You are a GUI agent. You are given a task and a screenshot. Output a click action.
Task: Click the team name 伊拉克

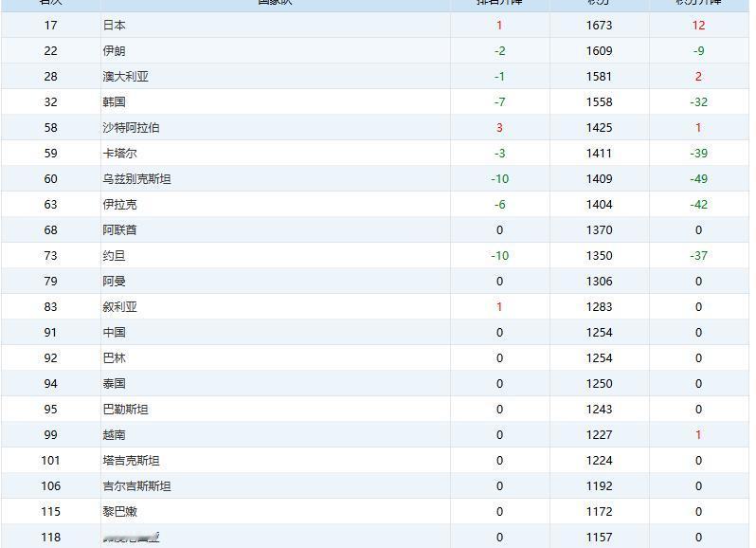(119, 205)
